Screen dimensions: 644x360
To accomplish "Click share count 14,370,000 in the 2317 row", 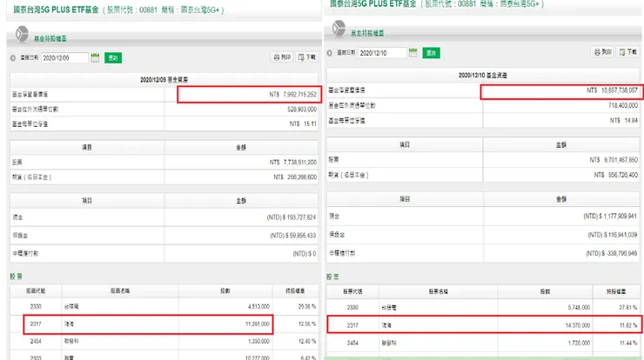I will [578, 325].
